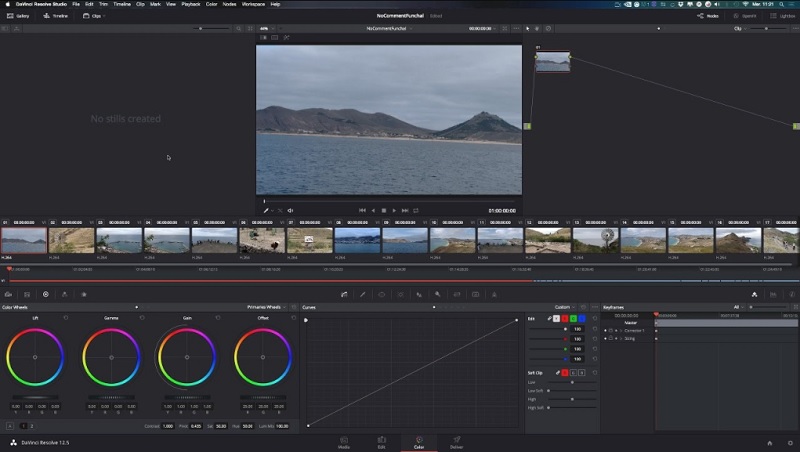800x452 pixels.
Task: Open the Color Match palette
Action: 27,294
